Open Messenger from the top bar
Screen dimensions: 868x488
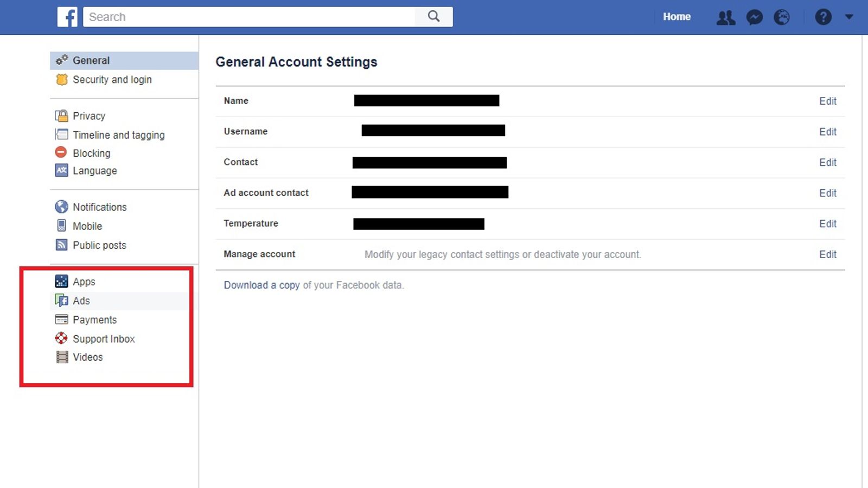point(755,17)
